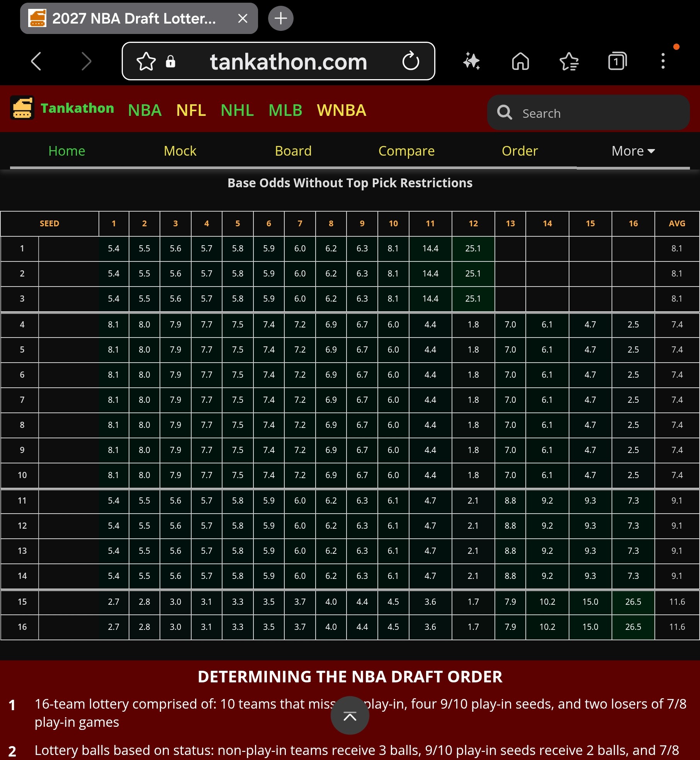Go to the NFL section
Viewport: 700px width, 760px height.
(x=191, y=110)
